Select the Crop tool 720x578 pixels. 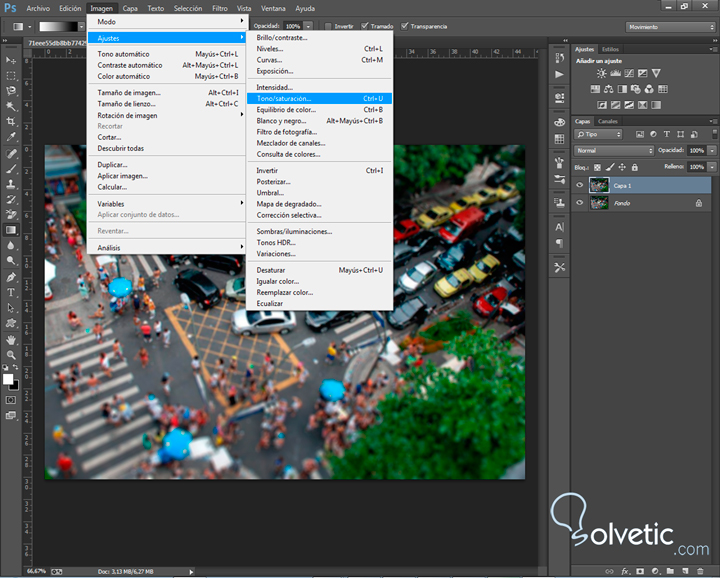tap(11, 122)
